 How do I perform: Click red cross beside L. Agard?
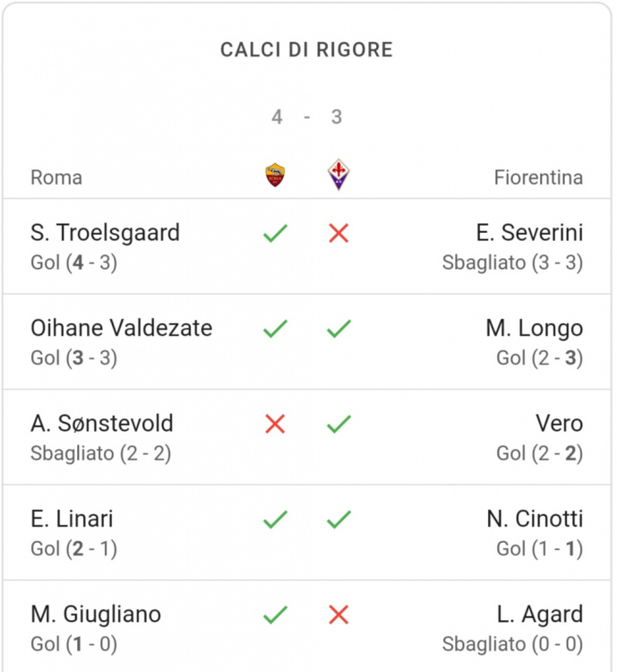[338, 615]
